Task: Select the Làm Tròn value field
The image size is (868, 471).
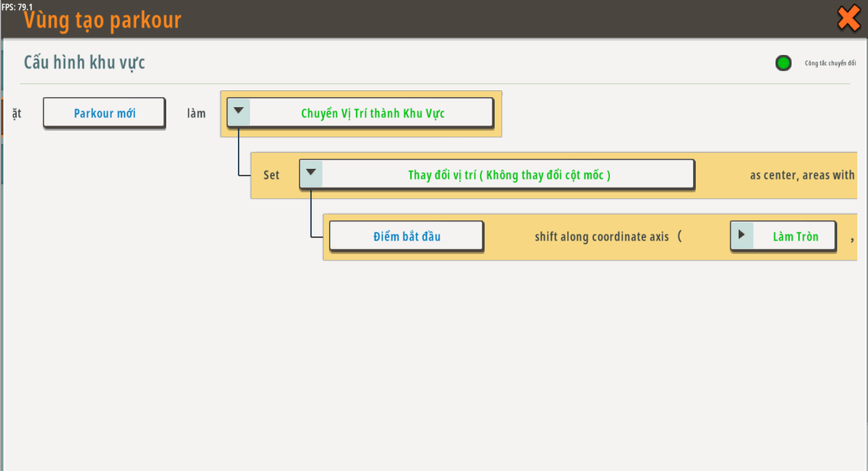Action: pos(795,237)
